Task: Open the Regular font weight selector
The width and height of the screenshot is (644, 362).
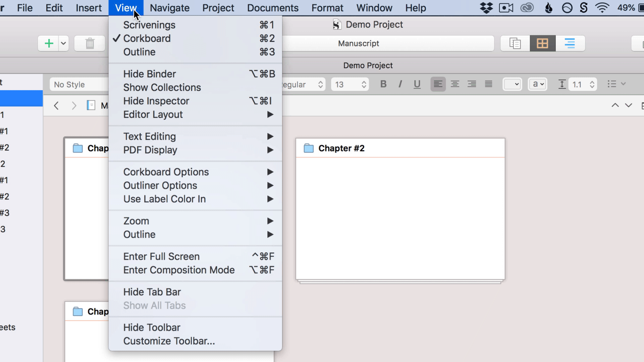Action: tap(303, 84)
